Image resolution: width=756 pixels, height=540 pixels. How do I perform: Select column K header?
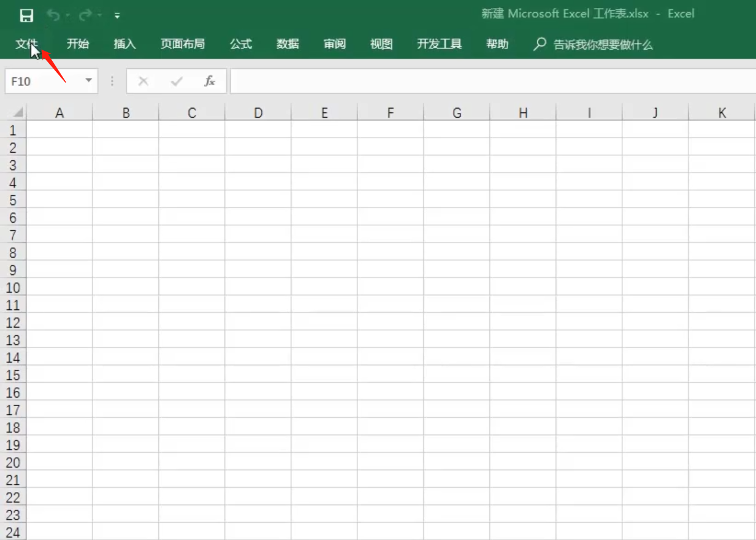click(722, 112)
